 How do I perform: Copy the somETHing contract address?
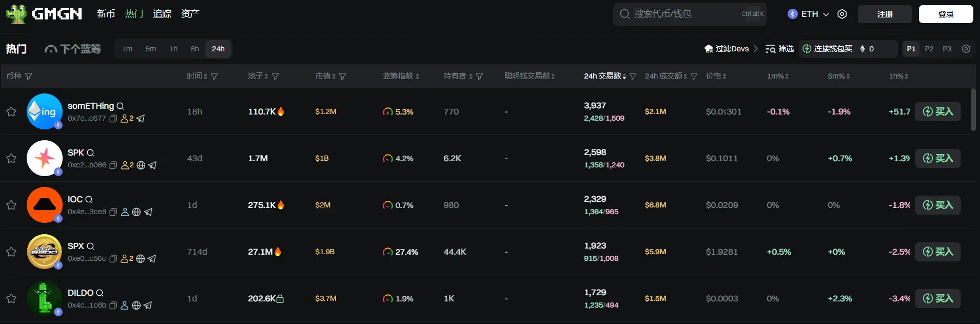113,119
